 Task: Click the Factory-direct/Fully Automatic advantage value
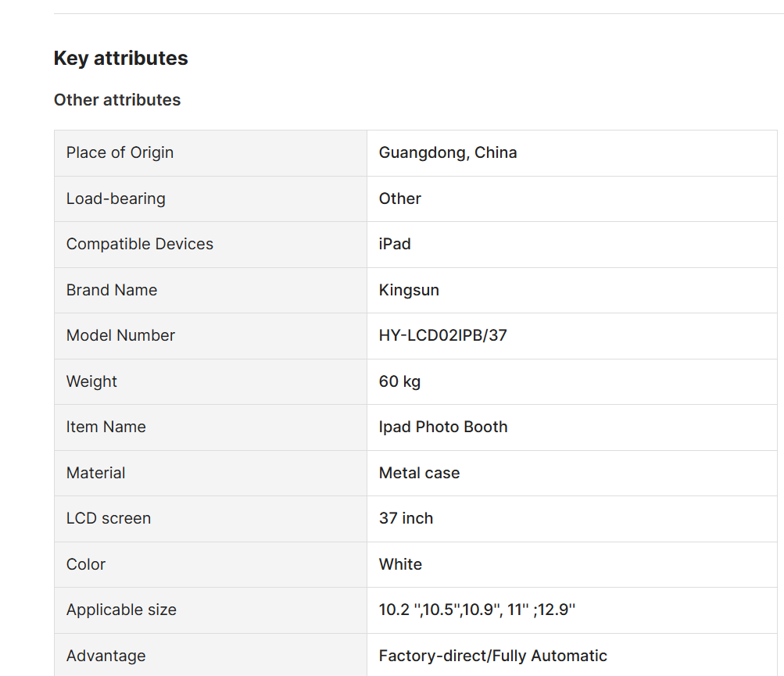(x=492, y=656)
